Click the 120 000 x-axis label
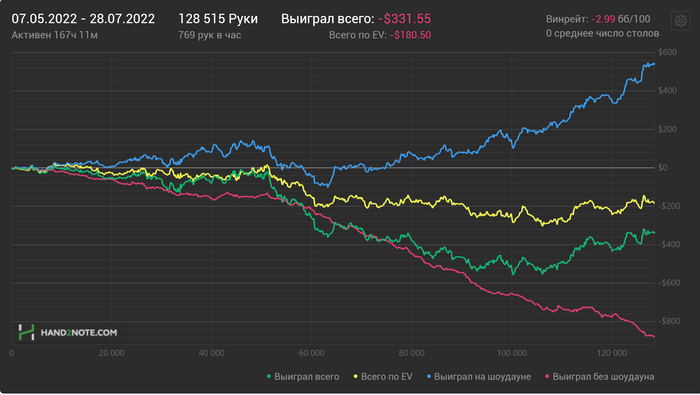 tap(612, 353)
